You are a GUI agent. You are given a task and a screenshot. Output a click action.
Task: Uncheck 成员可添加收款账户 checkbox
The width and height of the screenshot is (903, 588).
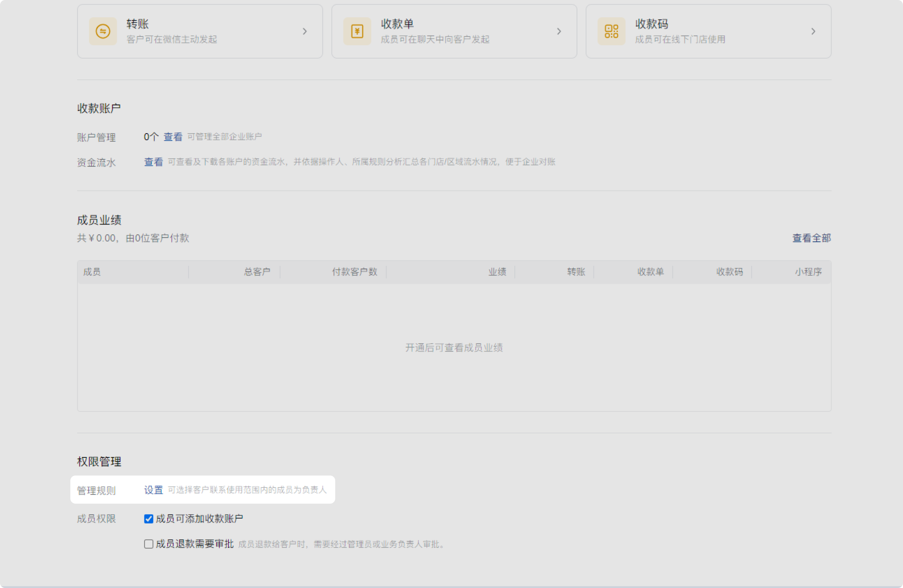click(x=149, y=519)
